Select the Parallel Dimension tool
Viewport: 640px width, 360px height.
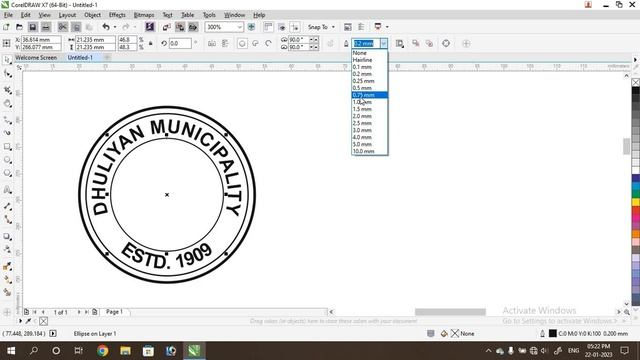pos(7,206)
